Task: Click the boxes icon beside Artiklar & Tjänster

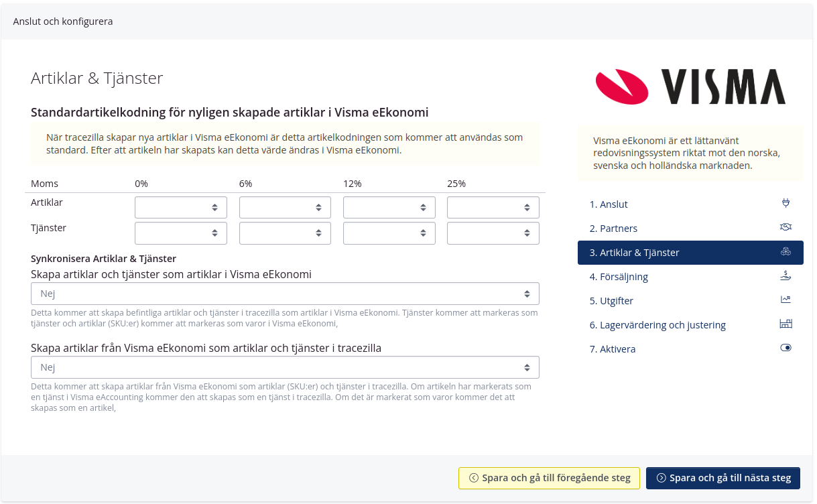Action: click(785, 253)
